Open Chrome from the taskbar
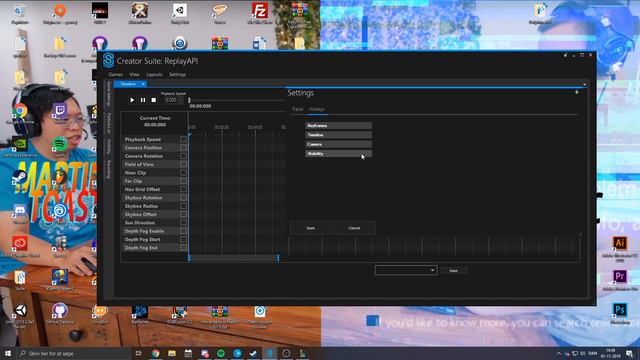Viewport: 640px width, 360px height. [156, 353]
